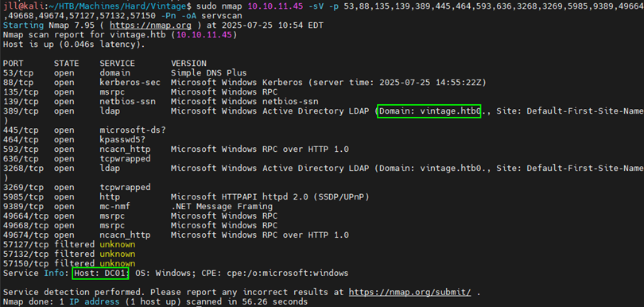Viewport: 644px width, 307px height.
Task: Select the 88/tcp kerberos-sec row
Action: 244,83
